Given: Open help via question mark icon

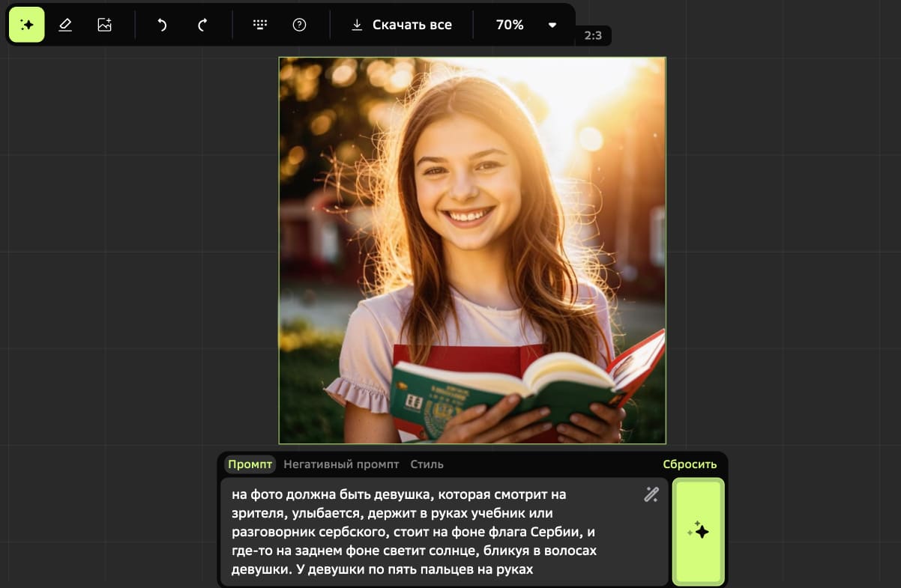Looking at the screenshot, I should point(299,25).
